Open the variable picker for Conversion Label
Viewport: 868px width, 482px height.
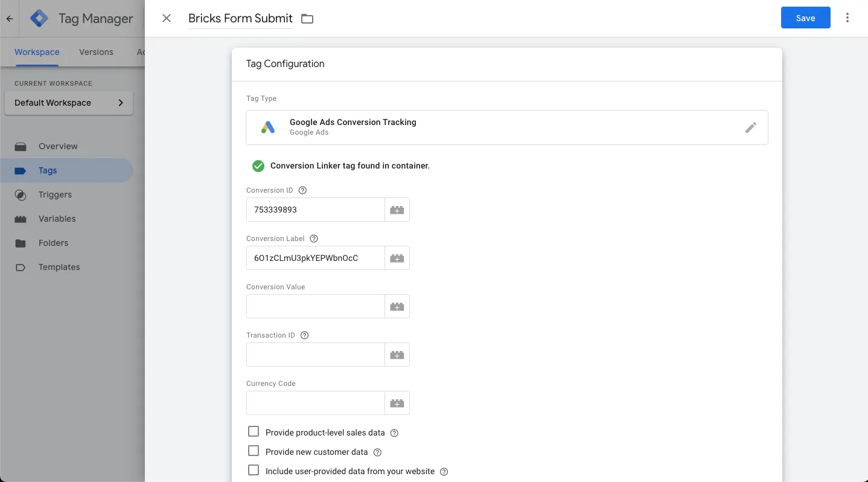click(x=397, y=258)
